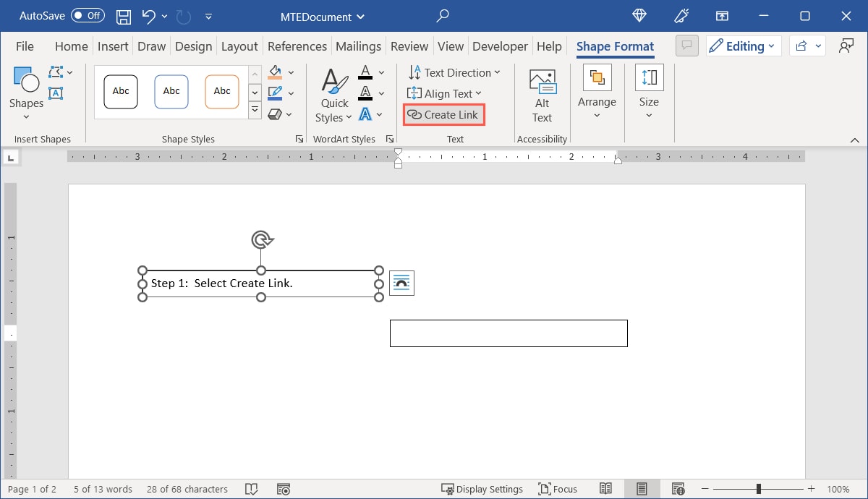
Task: Open the Shapes gallery
Action: [x=25, y=92]
